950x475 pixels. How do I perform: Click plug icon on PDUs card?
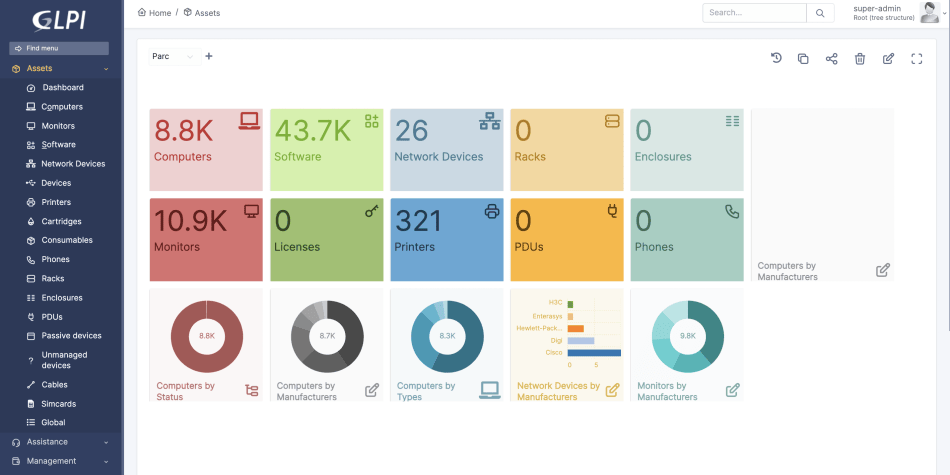[612, 211]
